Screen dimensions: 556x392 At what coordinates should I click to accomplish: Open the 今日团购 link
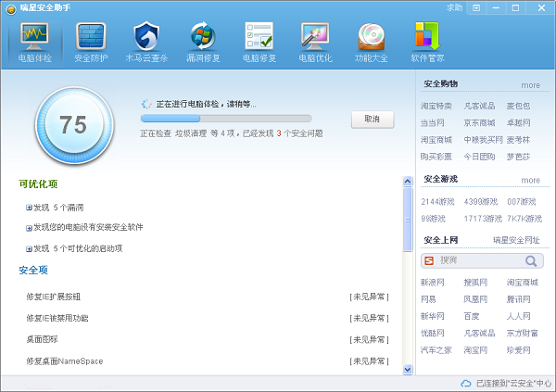479,157
